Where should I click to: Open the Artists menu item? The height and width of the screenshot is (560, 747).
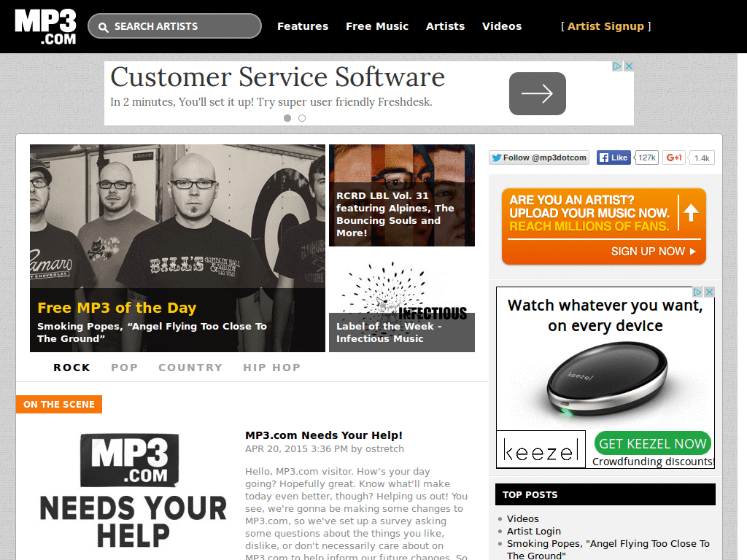[445, 26]
